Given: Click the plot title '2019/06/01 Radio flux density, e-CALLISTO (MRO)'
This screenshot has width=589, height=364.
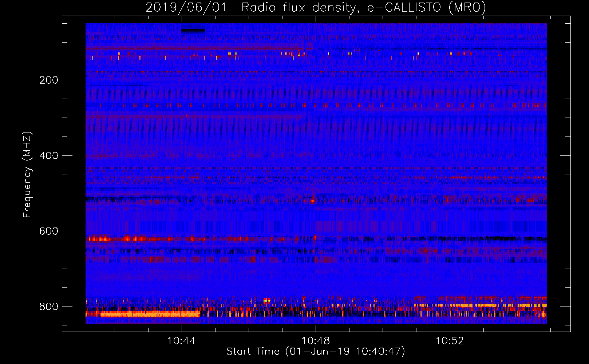Looking at the screenshot, I should 316,7.
